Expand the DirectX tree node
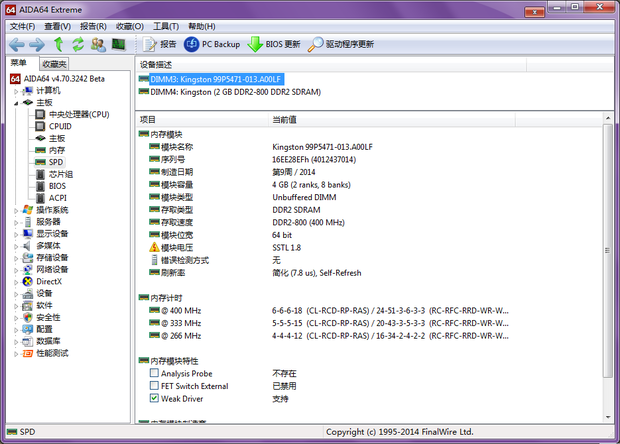Screen dimensions: 620x444 tap(16, 282)
